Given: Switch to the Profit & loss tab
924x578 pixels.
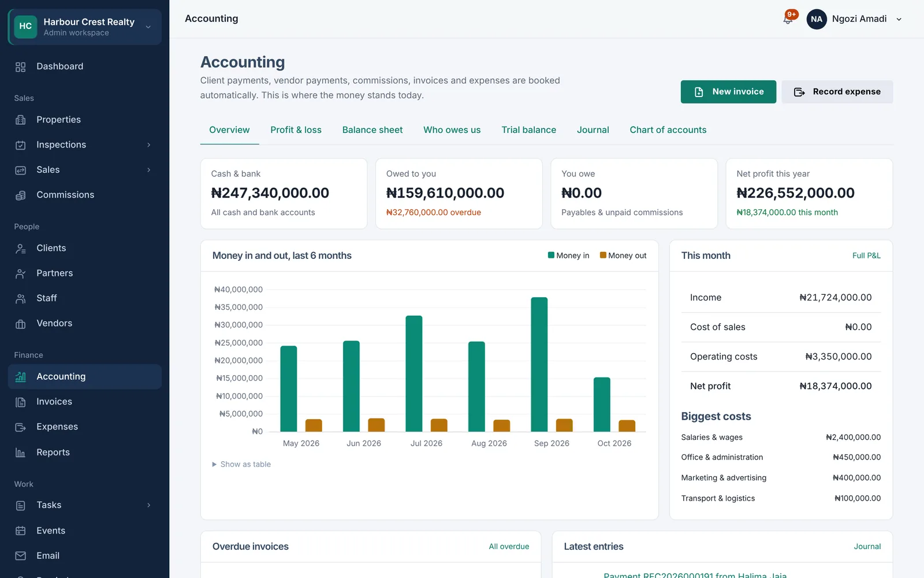Looking at the screenshot, I should click(x=296, y=130).
